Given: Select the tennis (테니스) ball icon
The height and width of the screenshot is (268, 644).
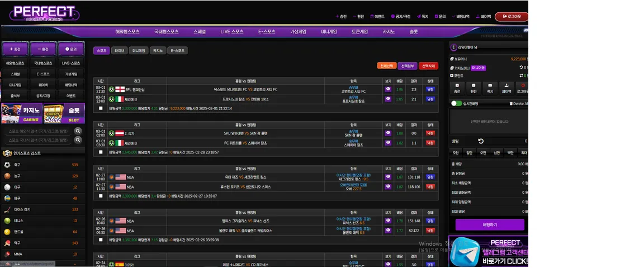Looking at the screenshot, I should [x=7, y=221].
